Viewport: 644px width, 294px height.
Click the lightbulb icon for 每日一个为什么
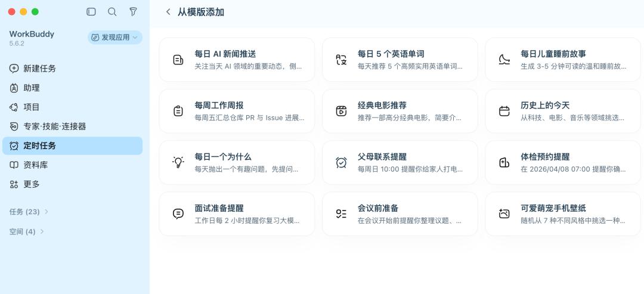[x=178, y=163]
